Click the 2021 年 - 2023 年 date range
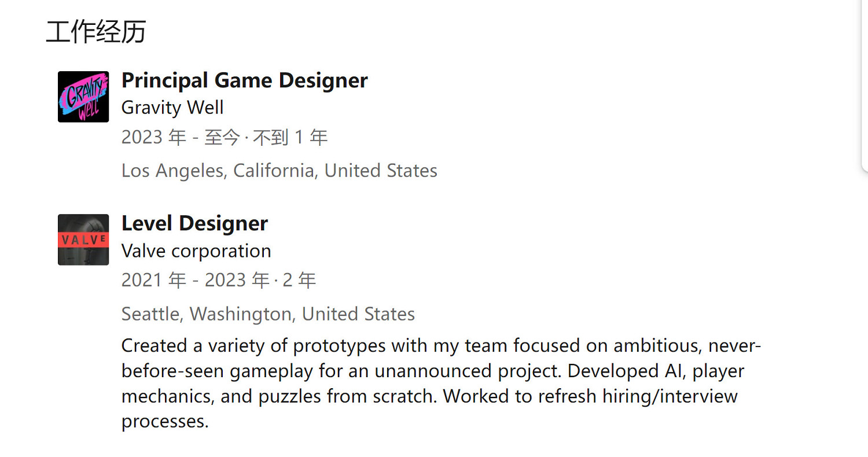Image resolution: width=868 pixels, height=457 pixels. (195, 281)
